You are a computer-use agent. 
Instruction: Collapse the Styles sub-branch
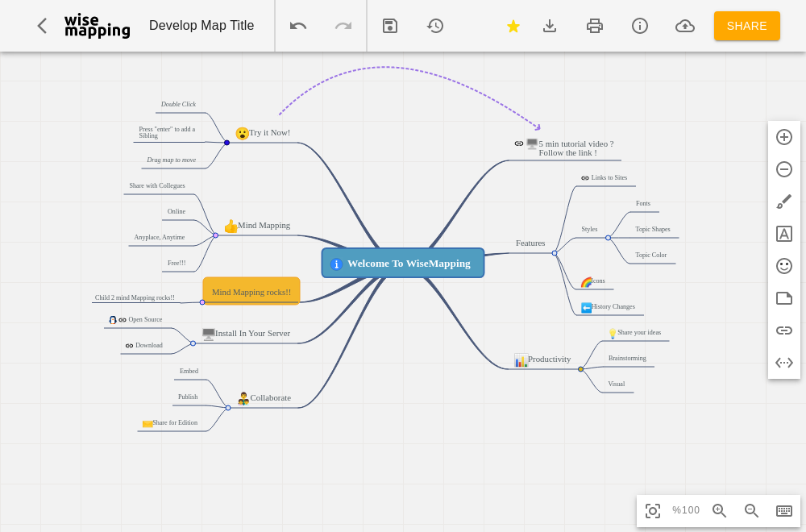pos(608,238)
